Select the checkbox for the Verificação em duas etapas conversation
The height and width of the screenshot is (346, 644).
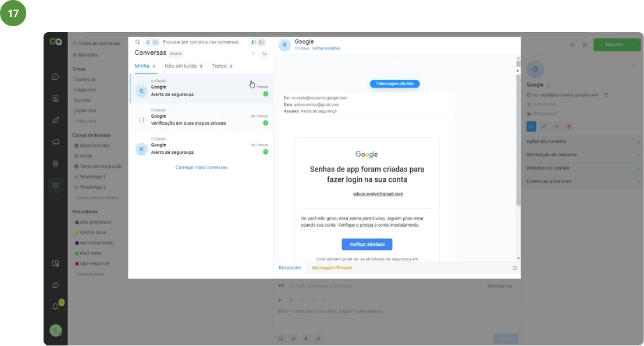pos(142,120)
